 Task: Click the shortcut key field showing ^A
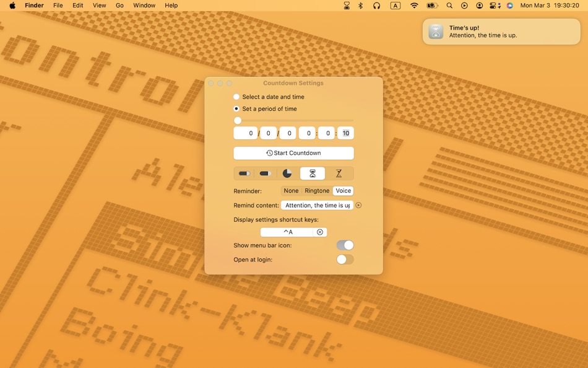tap(287, 232)
